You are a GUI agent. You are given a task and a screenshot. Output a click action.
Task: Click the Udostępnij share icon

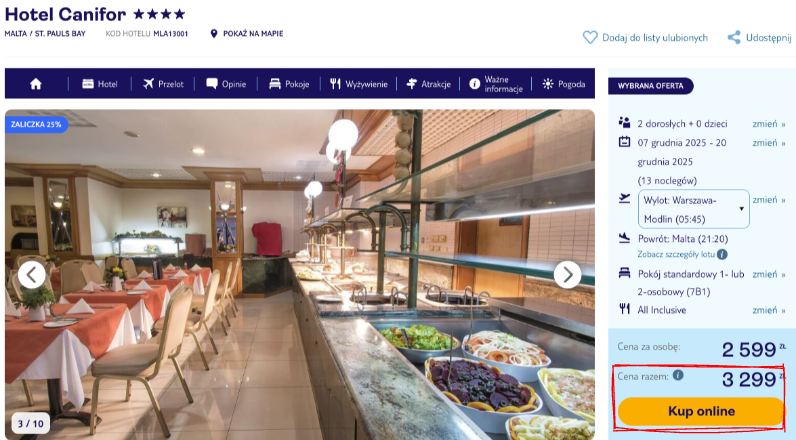coord(734,38)
